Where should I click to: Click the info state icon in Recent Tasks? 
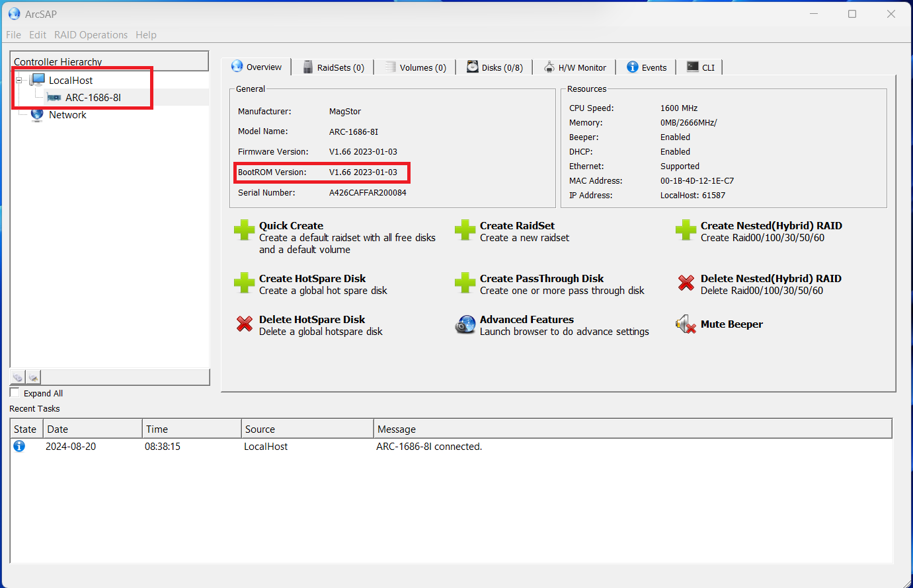(19, 446)
